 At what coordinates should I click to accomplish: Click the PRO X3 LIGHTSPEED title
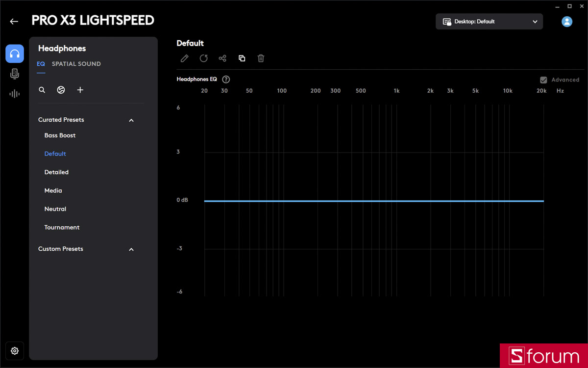[93, 21]
